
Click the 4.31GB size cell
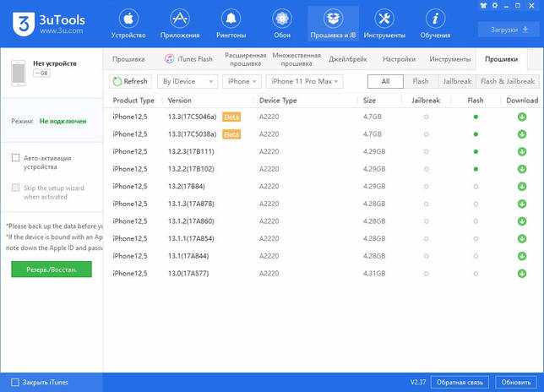coord(374,274)
